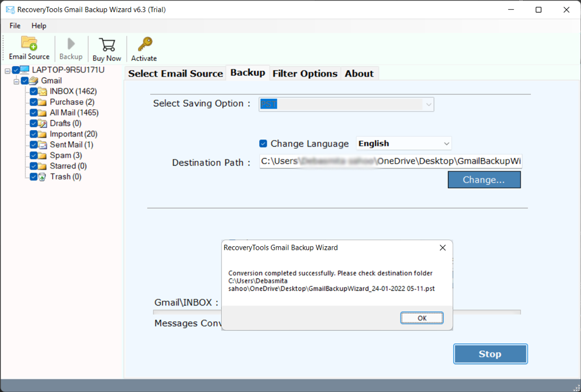The height and width of the screenshot is (392, 581).
Task: Uncheck the All Mail (1465) checkbox
Action: pos(34,113)
